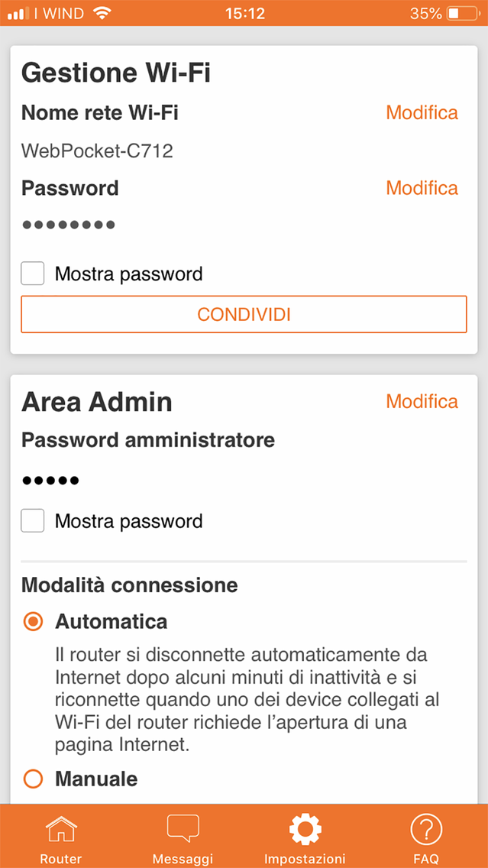This screenshot has height=868, width=488.
Task: Enable Mostra password under Area Admin
Action: [33, 521]
